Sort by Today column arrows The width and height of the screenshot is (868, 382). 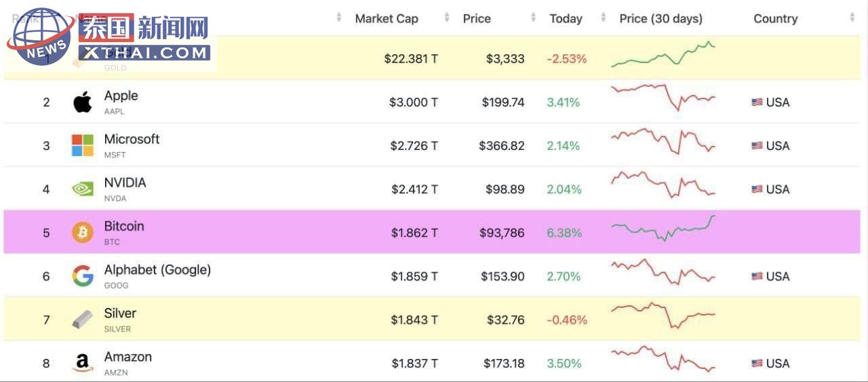[x=603, y=18]
